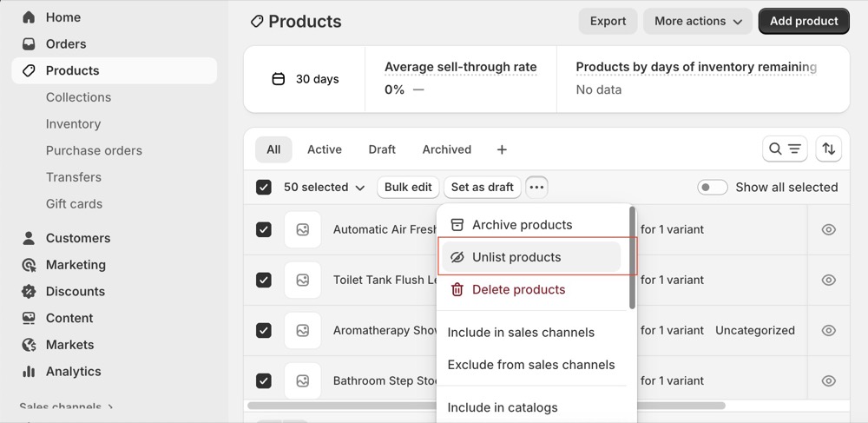
Task: Click the Analytics bar chart icon
Action: 29,371
